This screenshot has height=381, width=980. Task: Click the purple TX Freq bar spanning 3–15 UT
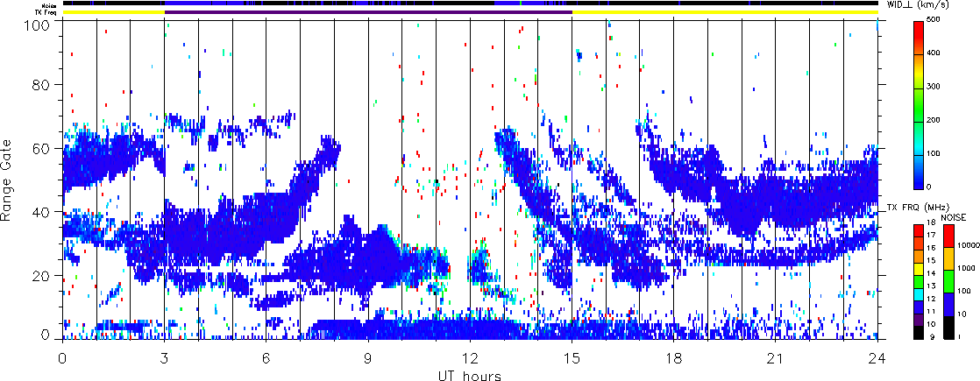pyautogui.click(x=368, y=12)
